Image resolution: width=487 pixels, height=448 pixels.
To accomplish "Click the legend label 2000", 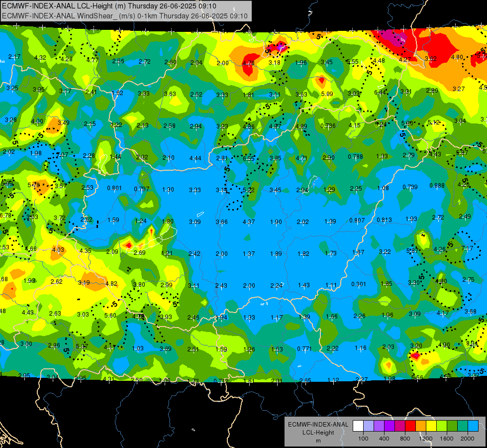I will pyautogui.click(x=468, y=439).
